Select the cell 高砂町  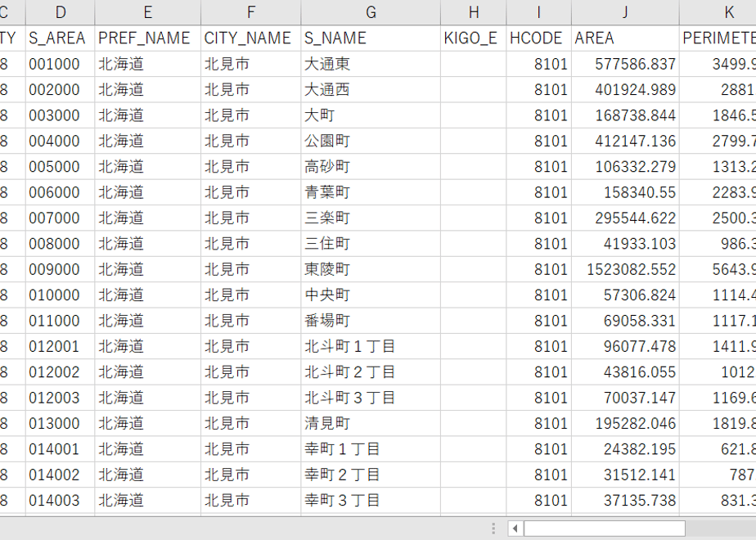371,166
